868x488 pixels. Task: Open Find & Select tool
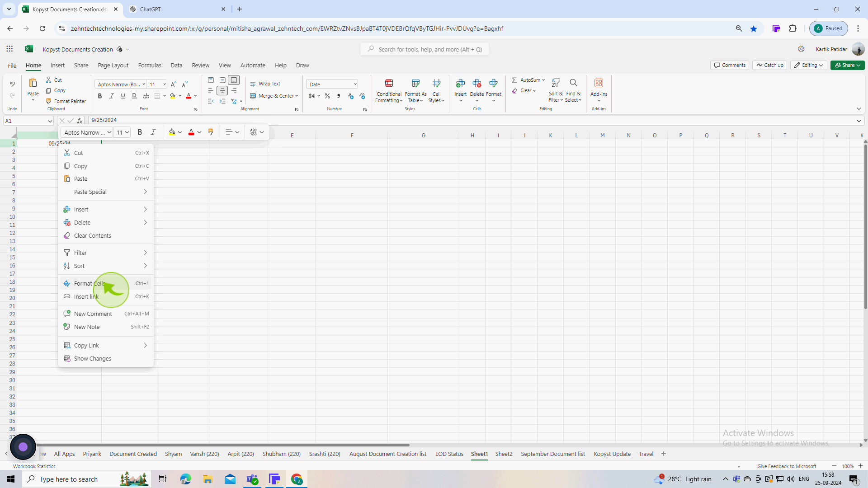point(573,90)
